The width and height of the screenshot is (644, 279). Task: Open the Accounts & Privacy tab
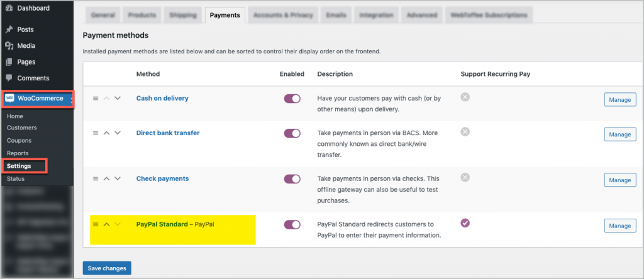283,15
